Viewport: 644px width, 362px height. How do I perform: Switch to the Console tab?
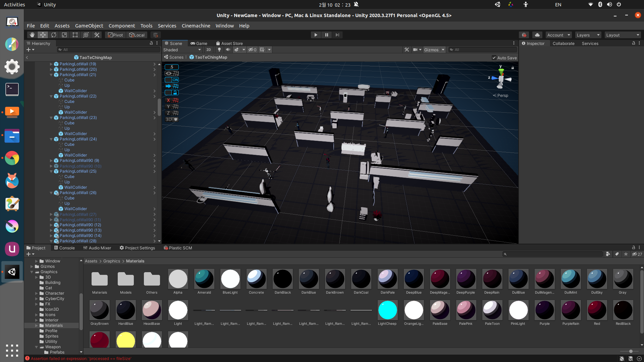pyautogui.click(x=64, y=248)
